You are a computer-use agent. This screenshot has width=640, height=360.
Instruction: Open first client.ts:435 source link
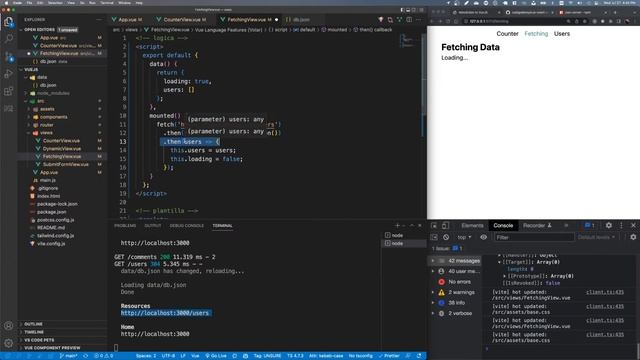tap(605, 292)
